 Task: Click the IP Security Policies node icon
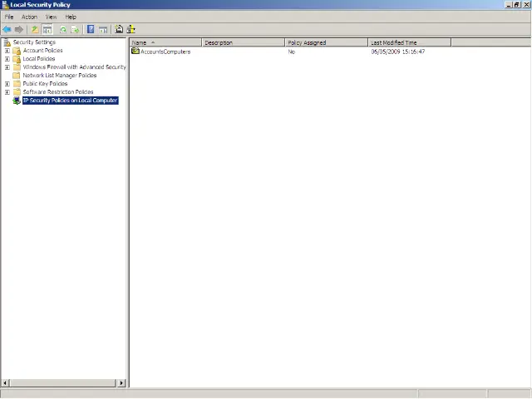(17, 101)
